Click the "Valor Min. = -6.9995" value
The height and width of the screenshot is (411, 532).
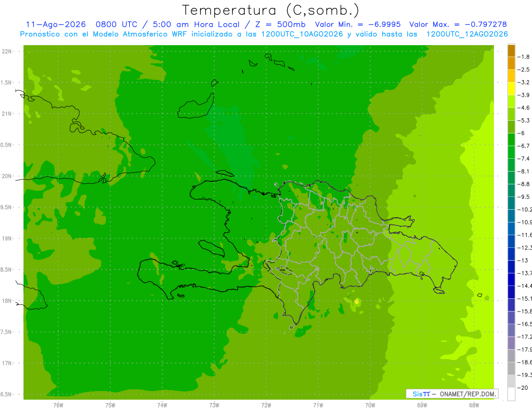(x=358, y=24)
